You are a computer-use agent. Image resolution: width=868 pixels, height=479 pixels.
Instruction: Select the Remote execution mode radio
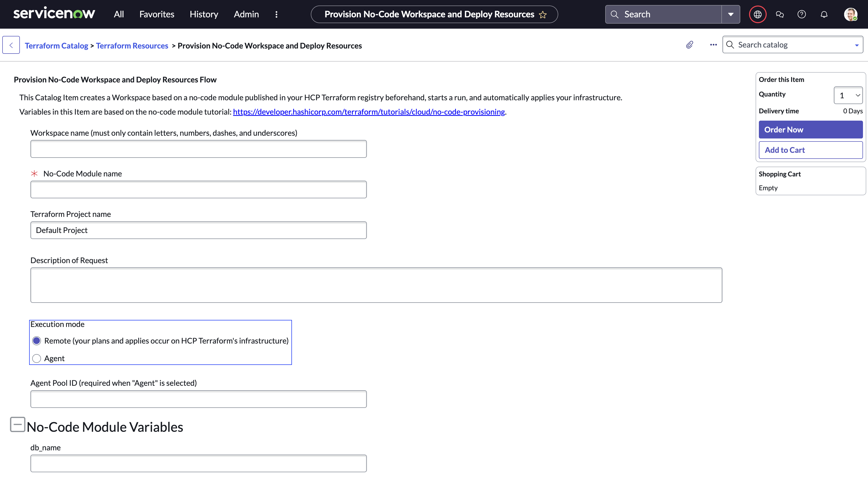tap(37, 341)
